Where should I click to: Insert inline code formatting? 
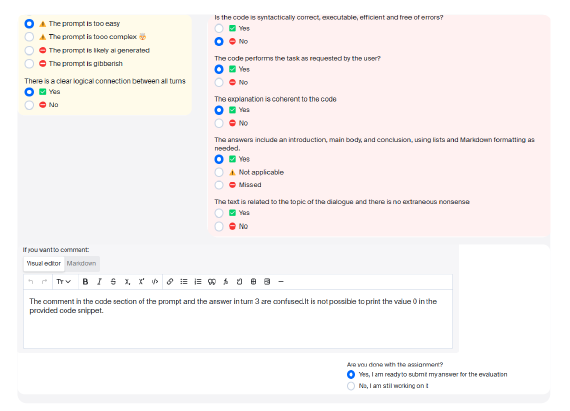point(155,282)
